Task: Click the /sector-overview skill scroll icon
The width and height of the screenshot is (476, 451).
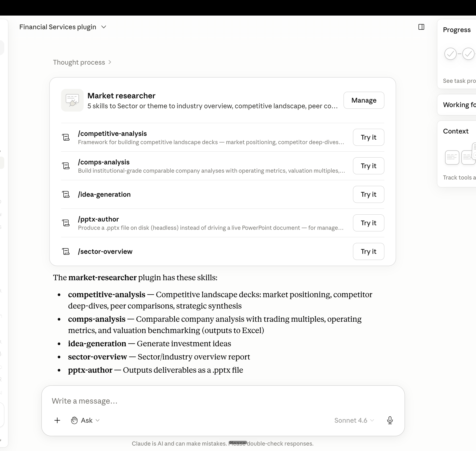Action: [66, 251]
